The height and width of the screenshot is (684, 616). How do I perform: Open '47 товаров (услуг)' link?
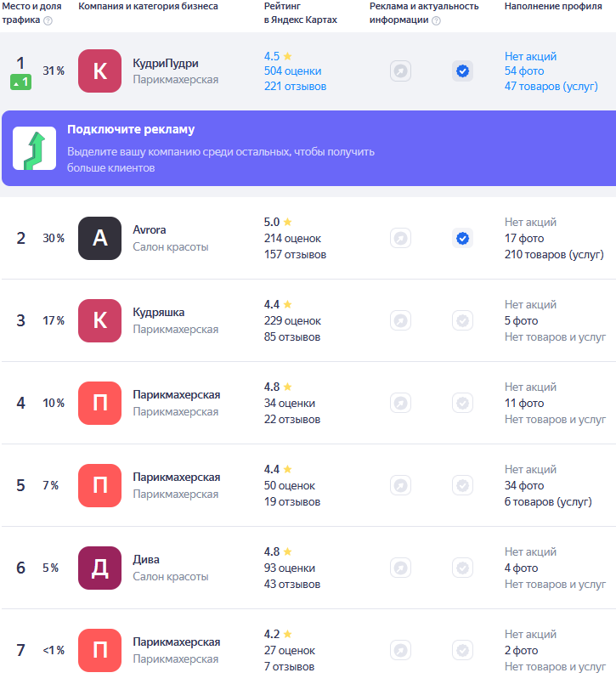pos(557,86)
